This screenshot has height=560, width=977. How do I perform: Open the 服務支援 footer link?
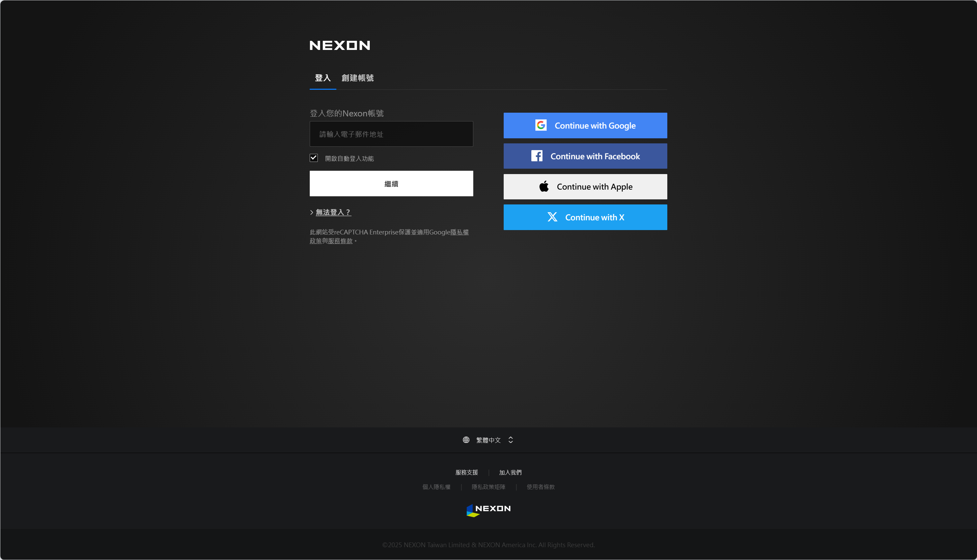(466, 472)
